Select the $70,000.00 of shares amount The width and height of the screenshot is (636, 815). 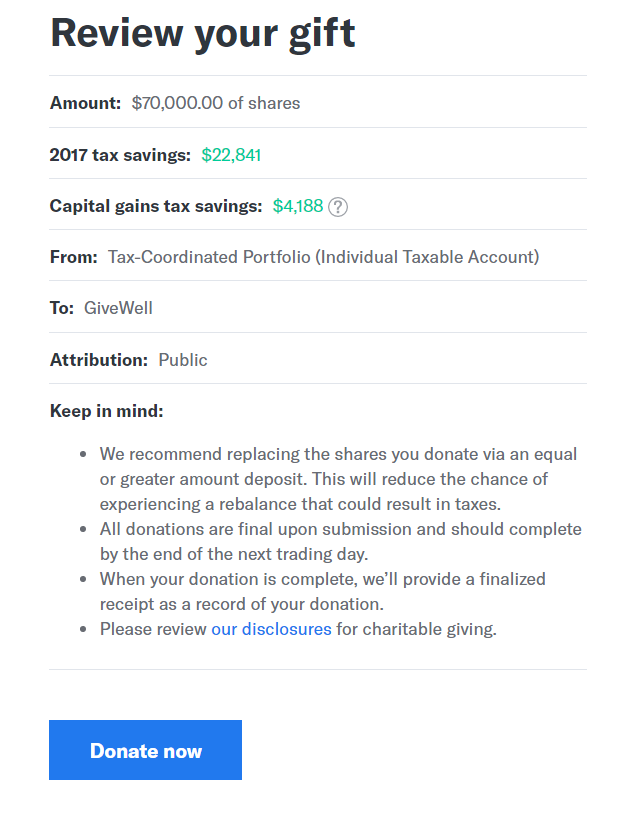pos(216,103)
